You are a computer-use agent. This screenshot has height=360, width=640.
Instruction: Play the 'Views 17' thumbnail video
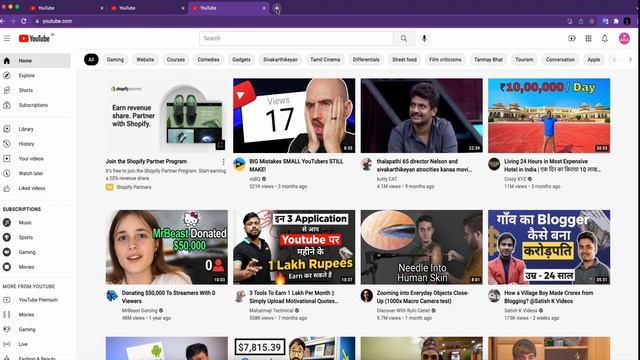pos(294,116)
